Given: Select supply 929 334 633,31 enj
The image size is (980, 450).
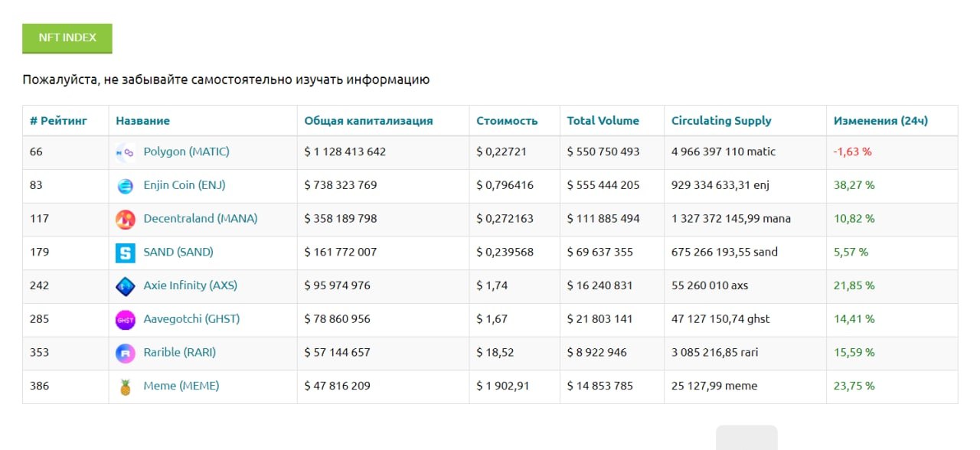Looking at the screenshot, I should click(722, 185).
